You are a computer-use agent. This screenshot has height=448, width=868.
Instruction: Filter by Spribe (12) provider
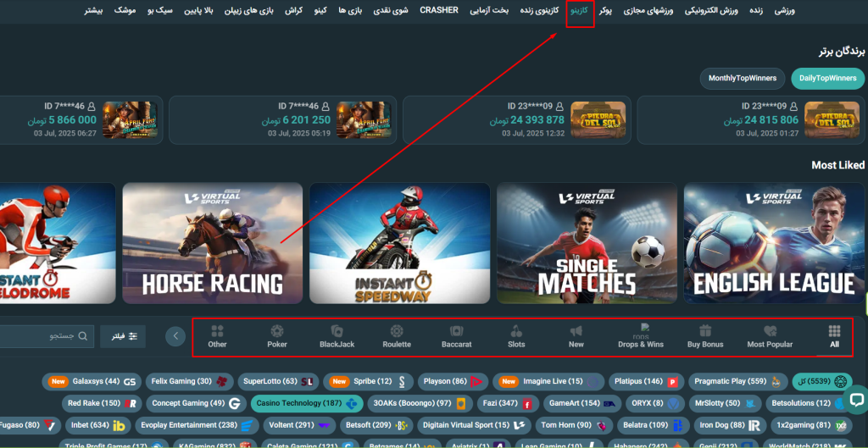(368, 382)
